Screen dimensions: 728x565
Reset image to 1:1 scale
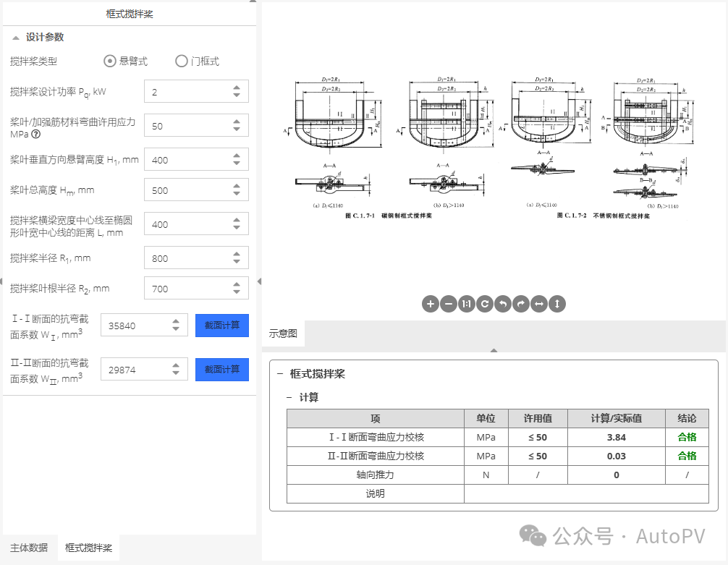467,304
